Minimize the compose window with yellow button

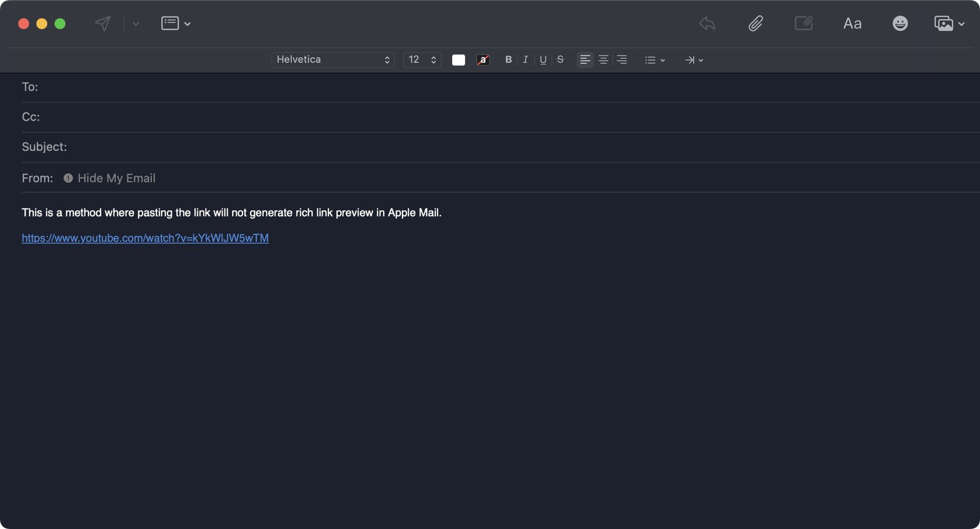click(42, 24)
